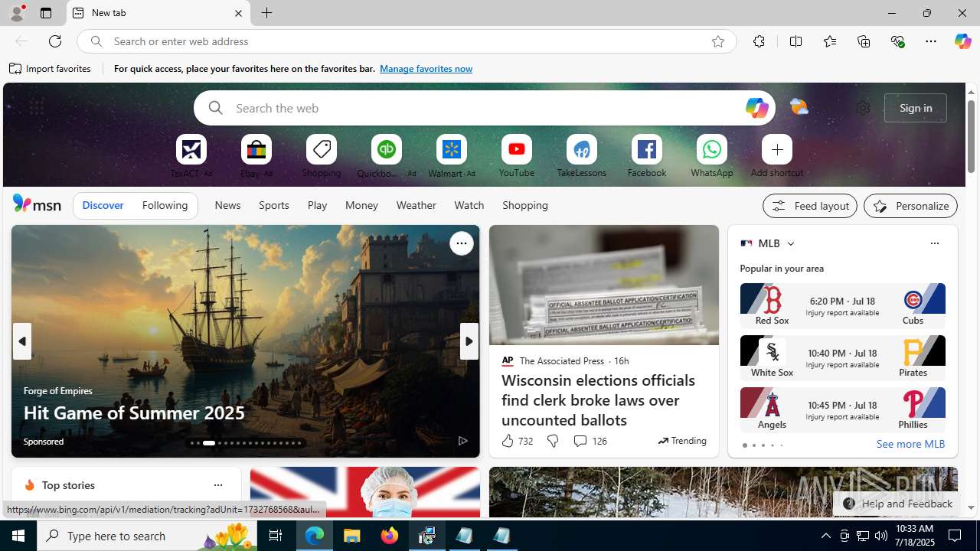The image size is (980, 551).
Task: Click the Personalize button
Action: 910,206
